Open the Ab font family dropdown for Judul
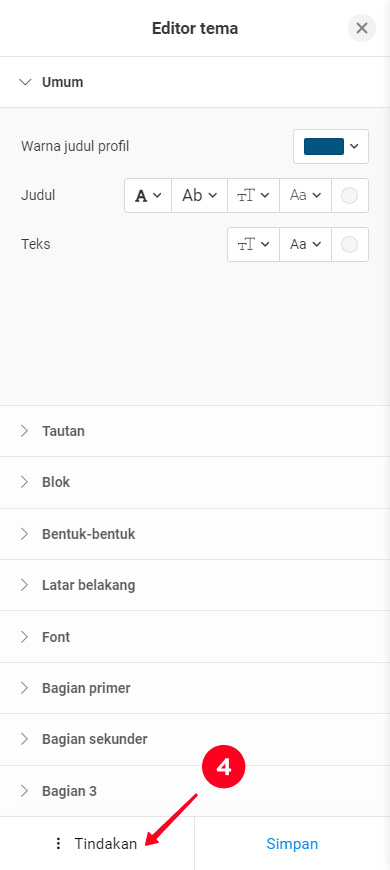This screenshot has width=390, height=870. pyautogui.click(x=200, y=195)
